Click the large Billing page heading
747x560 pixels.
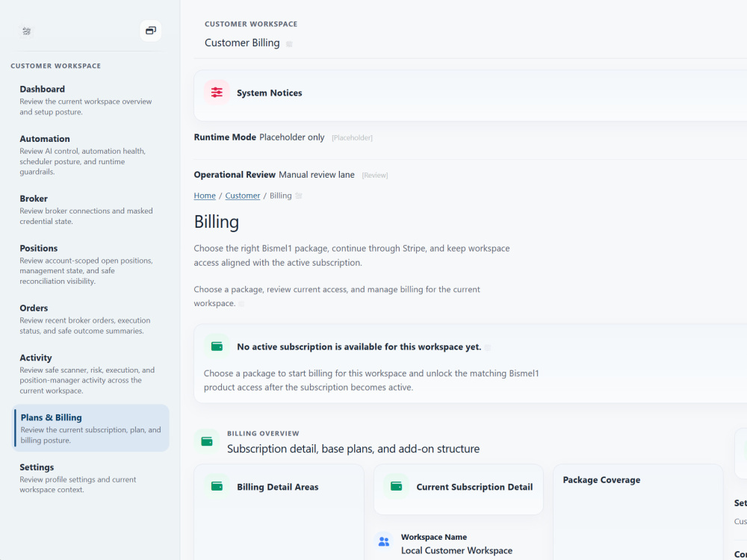(217, 222)
